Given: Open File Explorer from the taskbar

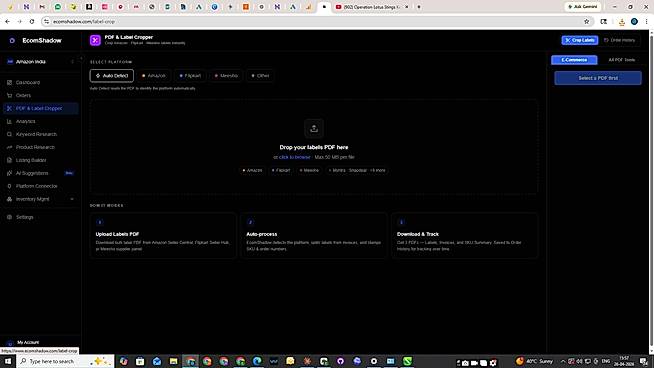Looking at the screenshot, I should coord(174,361).
